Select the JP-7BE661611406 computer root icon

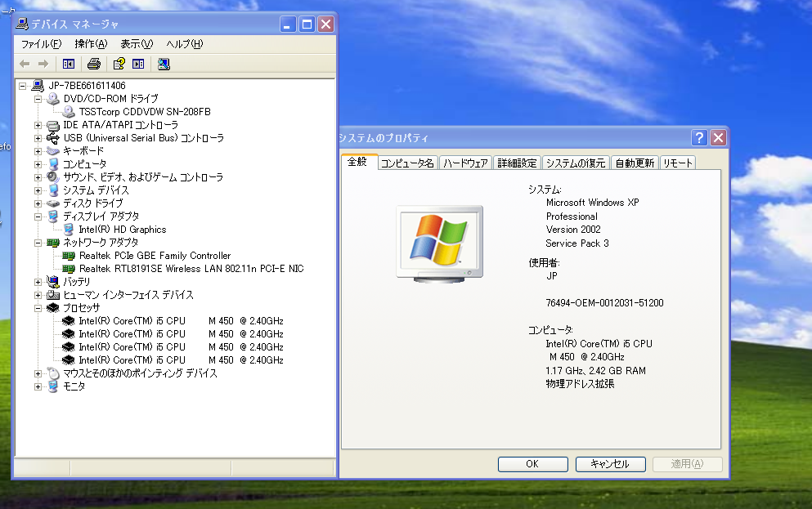coord(38,85)
